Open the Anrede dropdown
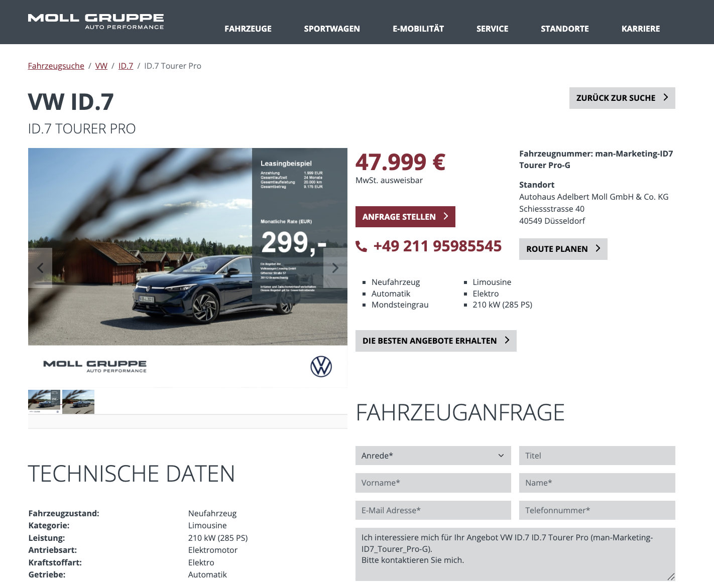The height and width of the screenshot is (588, 714). (x=433, y=456)
